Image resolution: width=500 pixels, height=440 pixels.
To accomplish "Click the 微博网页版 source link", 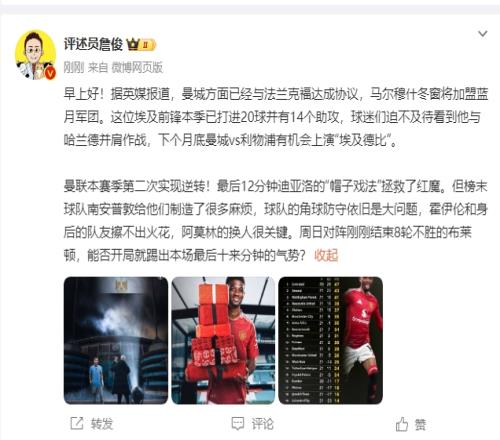I will pyautogui.click(x=137, y=68).
